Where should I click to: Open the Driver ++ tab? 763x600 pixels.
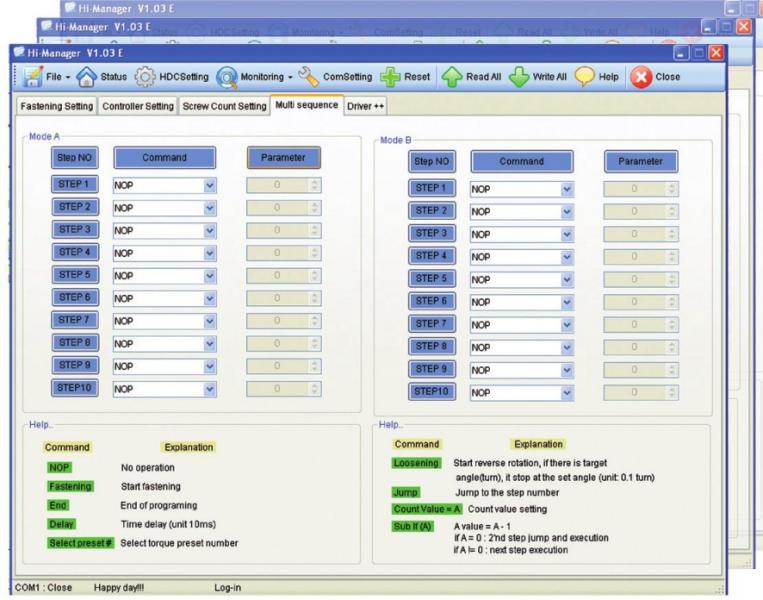[x=366, y=106]
